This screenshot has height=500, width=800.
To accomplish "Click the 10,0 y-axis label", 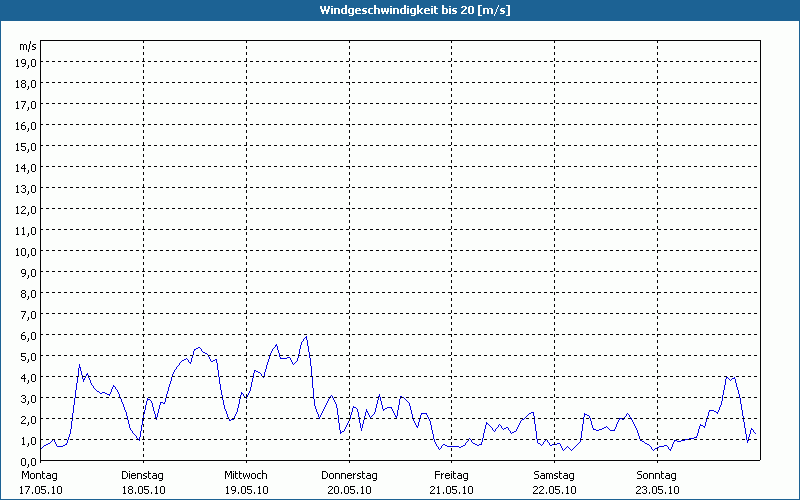I will pyautogui.click(x=26, y=252).
